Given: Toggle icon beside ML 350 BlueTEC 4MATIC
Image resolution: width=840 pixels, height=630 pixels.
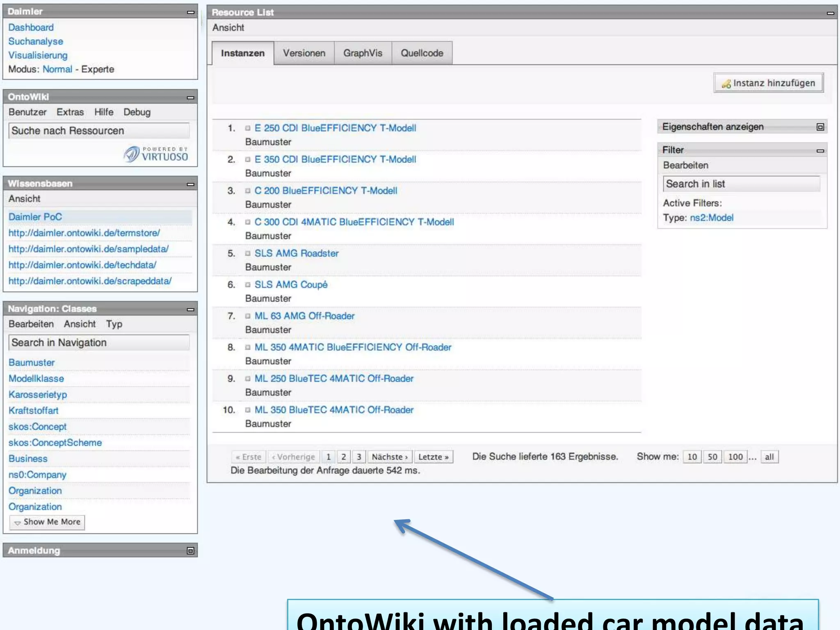Looking at the screenshot, I should pos(248,410).
